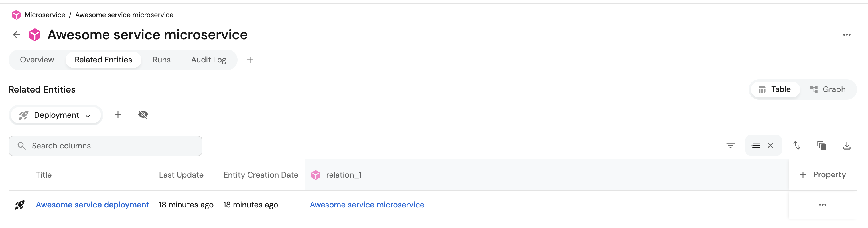The width and height of the screenshot is (868, 228).
Task: Click the filter icon in the table toolbar
Action: coord(730,145)
